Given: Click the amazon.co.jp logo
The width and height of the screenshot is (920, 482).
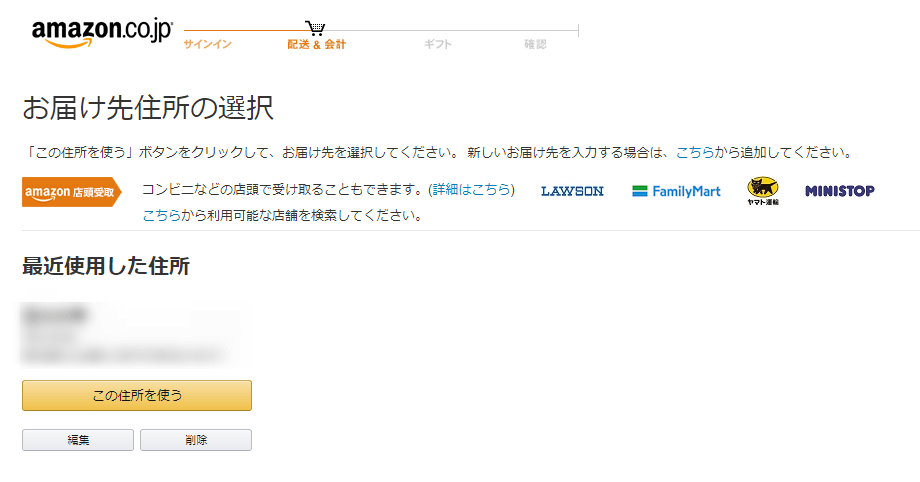Looking at the screenshot, I should pos(102,33).
